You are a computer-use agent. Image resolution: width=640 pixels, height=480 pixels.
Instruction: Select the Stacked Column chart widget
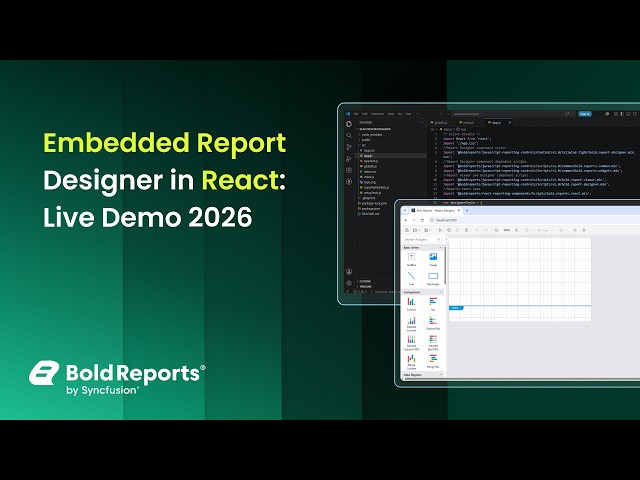pyautogui.click(x=411, y=324)
